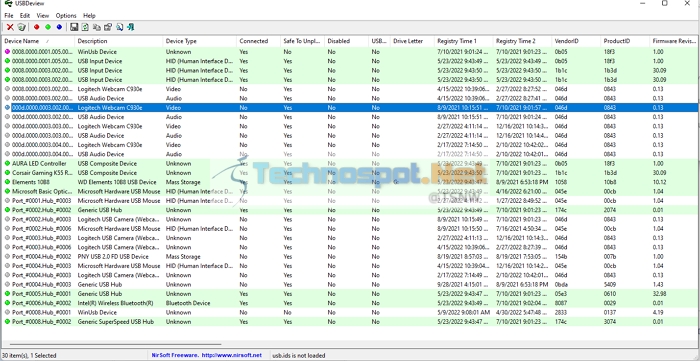
Task: Click the recycle bin toolbar icon
Action: [21, 27]
